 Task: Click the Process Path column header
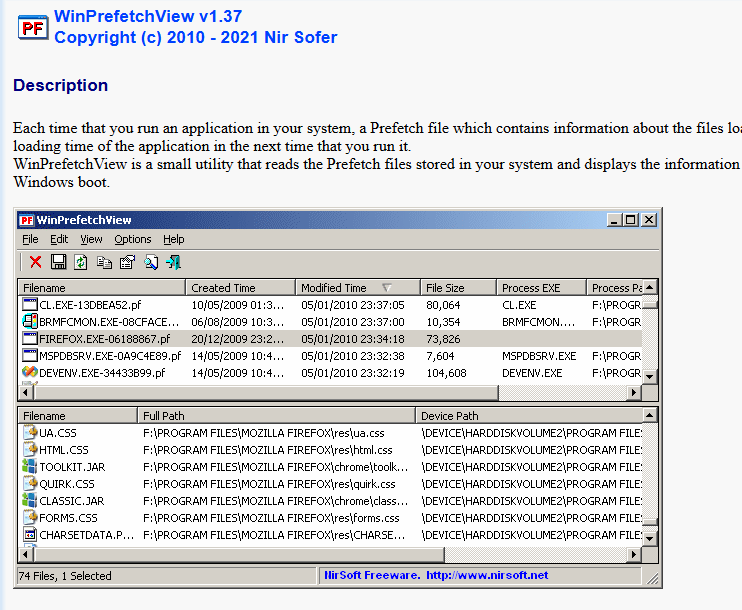[x=615, y=288]
